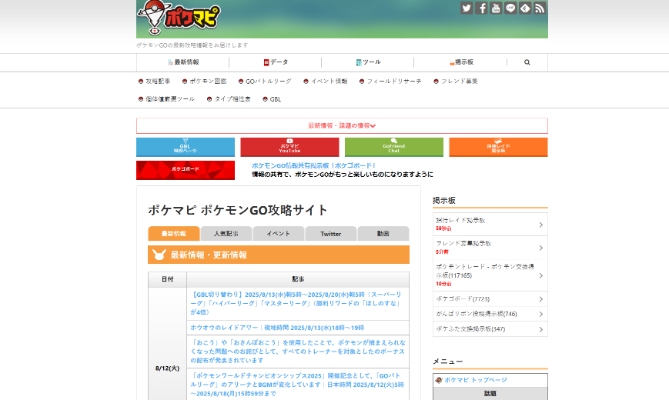Open the ホウオウのレイドアワー article link
Image resolution: width=669 pixels, height=400 pixels.
click(277, 328)
